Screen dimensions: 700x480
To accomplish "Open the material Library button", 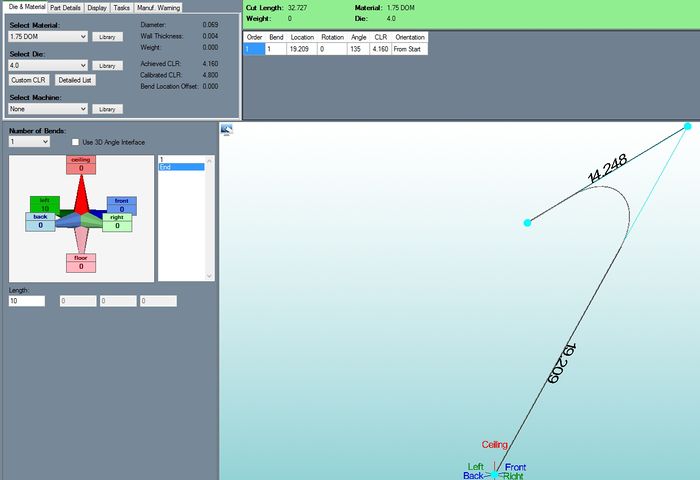I will 107,36.
